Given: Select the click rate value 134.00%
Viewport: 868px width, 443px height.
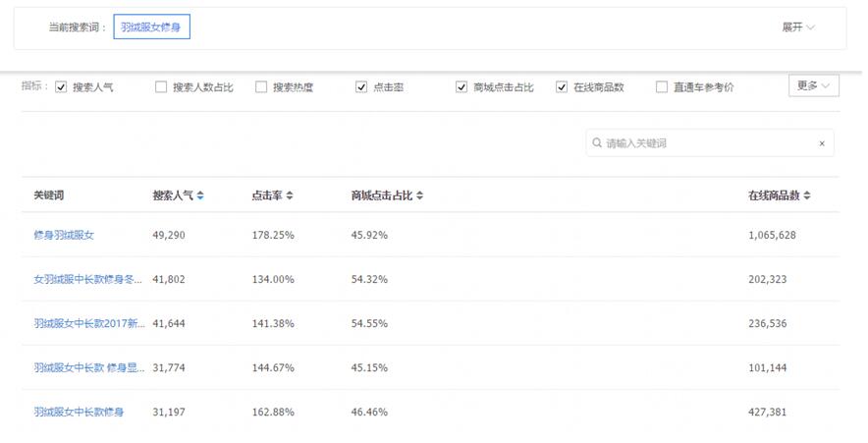Looking at the screenshot, I should coord(273,279).
